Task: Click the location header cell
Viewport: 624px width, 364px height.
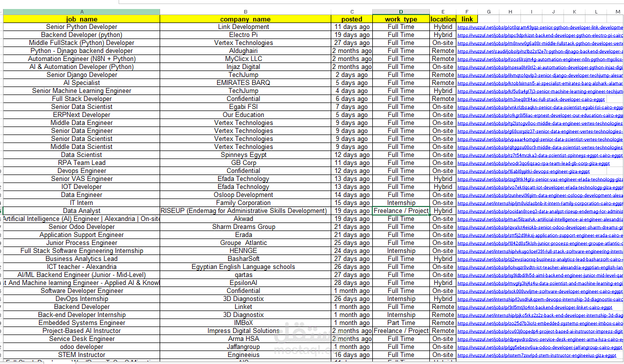Action: coord(443,19)
